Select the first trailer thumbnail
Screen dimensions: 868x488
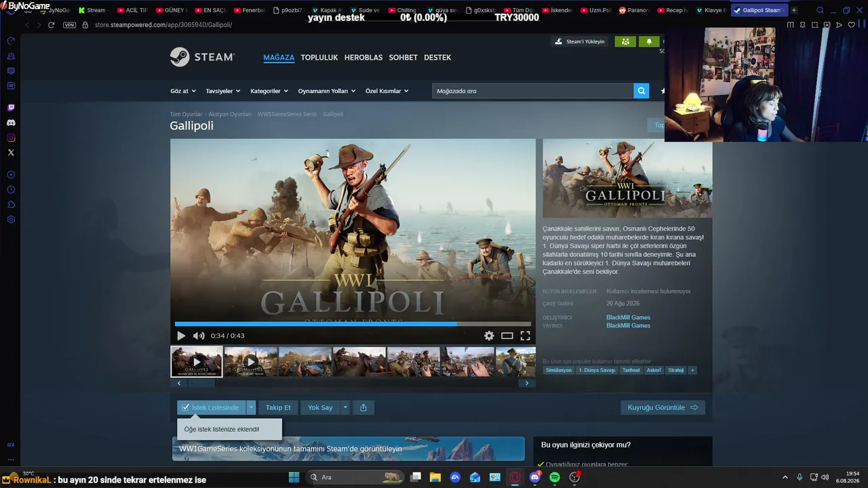[197, 361]
